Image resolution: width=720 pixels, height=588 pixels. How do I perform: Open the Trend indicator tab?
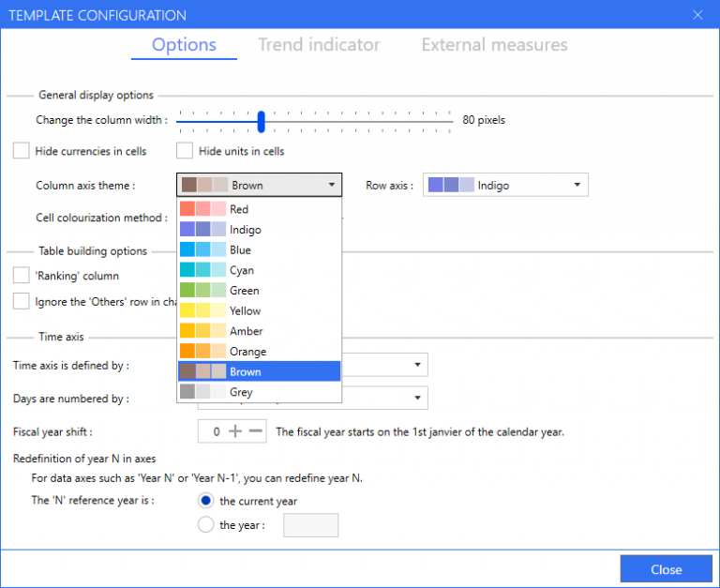pos(319,45)
